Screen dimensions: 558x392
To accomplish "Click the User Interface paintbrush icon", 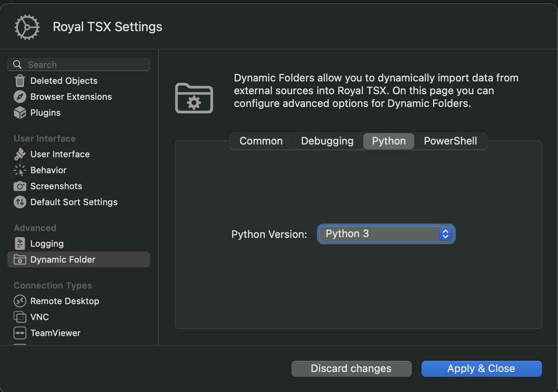I will 20,154.
